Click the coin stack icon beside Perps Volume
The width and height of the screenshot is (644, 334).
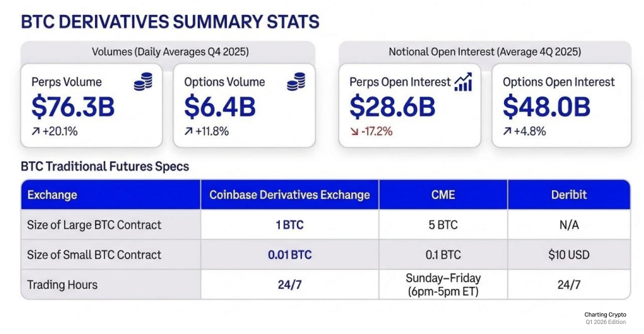click(143, 83)
